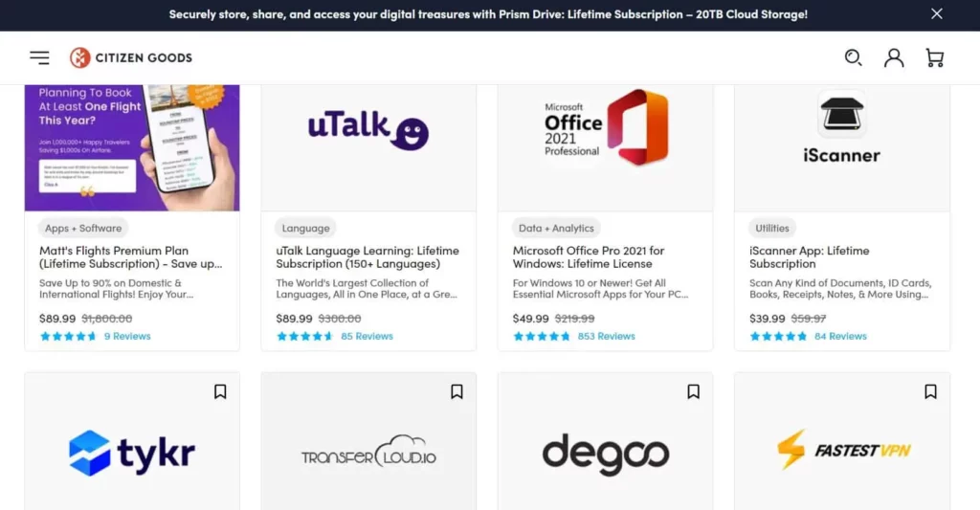Open uTalk Language Learning product title
Screen dimensions: 980x510
pos(367,256)
